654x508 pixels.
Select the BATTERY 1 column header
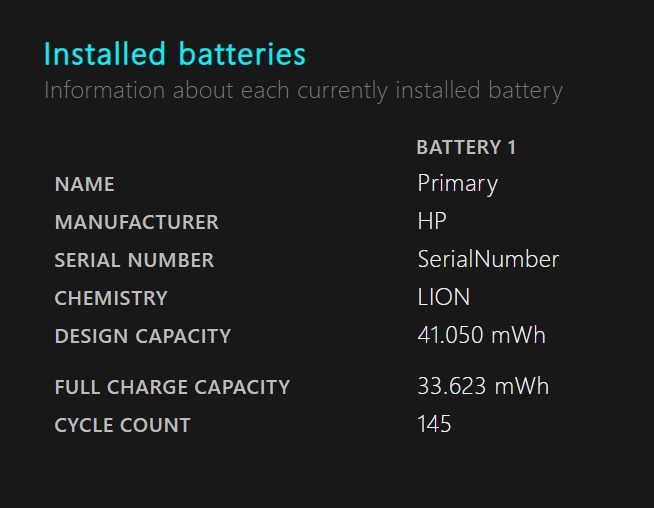coord(466,148)
